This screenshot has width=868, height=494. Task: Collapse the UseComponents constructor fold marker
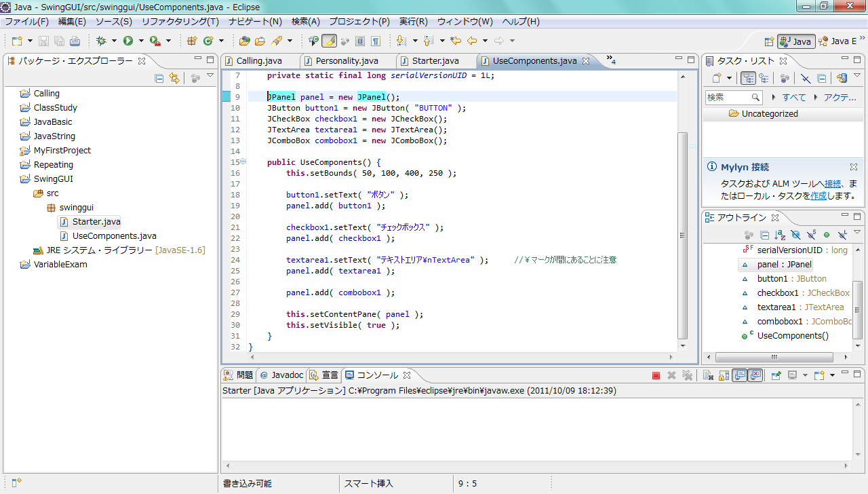click(243, 161)
